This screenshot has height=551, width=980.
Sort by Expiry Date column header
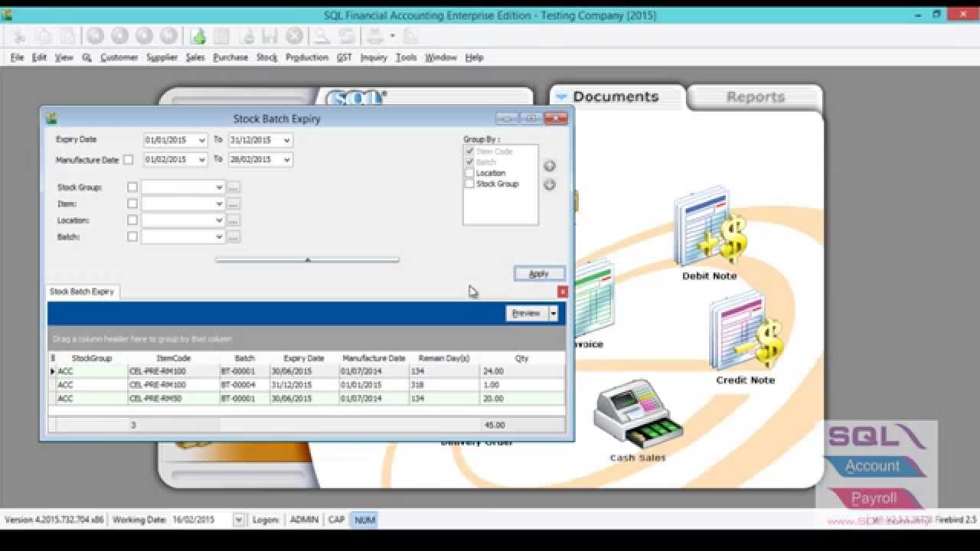tap(304, 358)
